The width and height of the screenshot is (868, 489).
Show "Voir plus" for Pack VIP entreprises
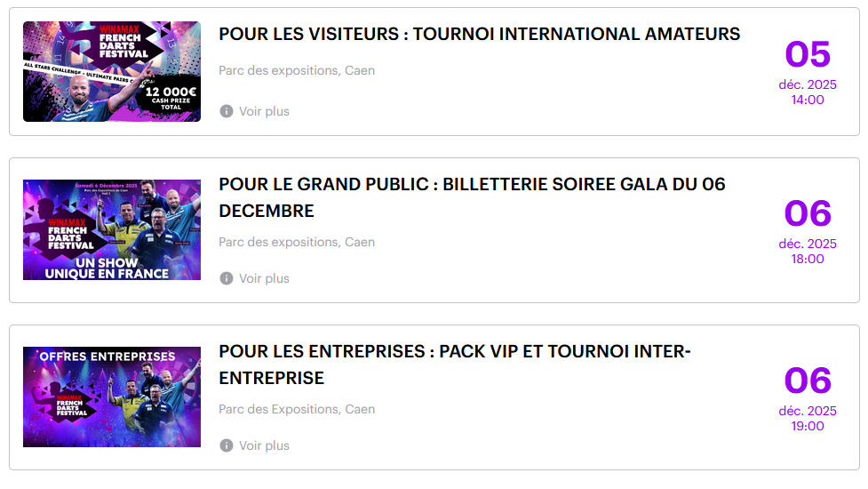(x=264, y=445)
